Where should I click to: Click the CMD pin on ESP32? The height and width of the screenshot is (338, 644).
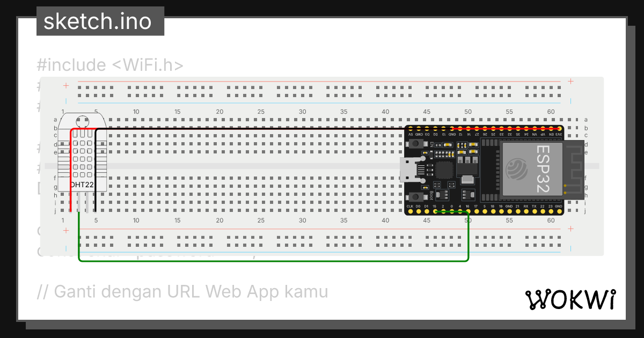pos(419,129)
